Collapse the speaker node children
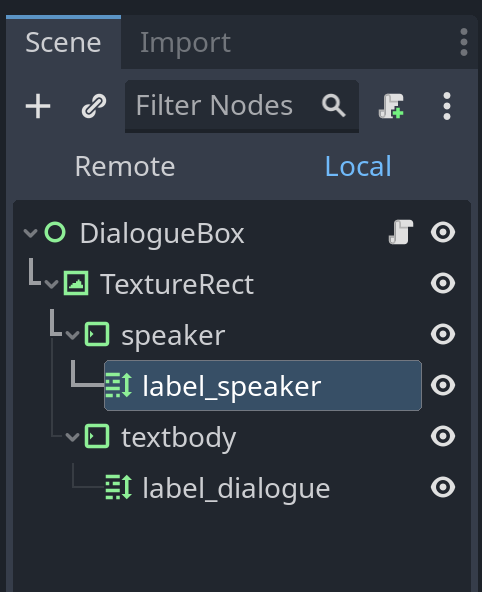Image resolution: width=482 pixels, height=592 pixels. pos(72,335)
